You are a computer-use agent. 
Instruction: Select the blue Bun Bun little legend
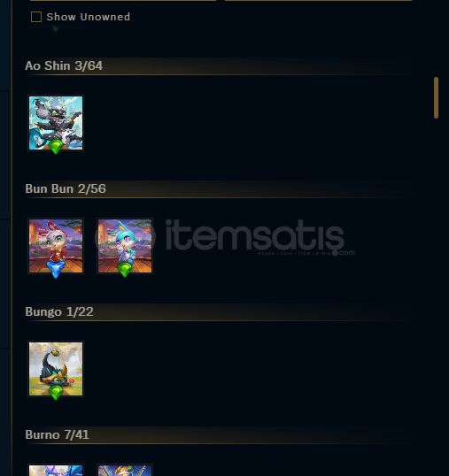coord(125,246)
